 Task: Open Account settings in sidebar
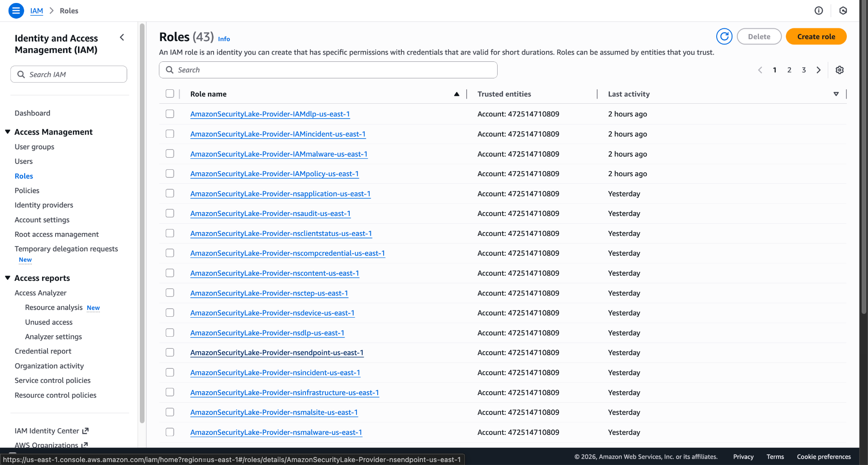coord(42,220)
